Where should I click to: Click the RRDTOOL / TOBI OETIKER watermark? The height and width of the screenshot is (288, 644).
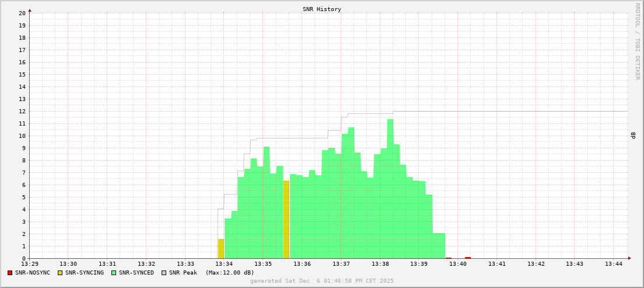click(637, 41)
